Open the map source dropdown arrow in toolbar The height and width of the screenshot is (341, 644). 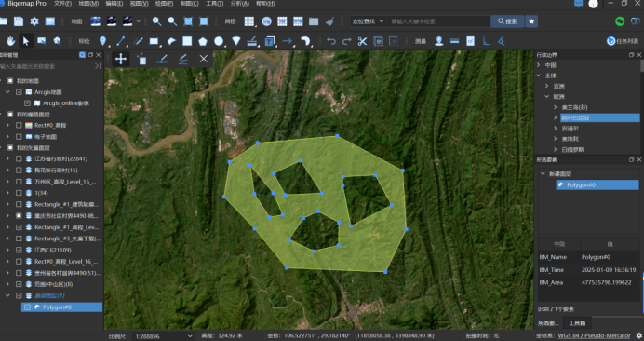(139, 21)
